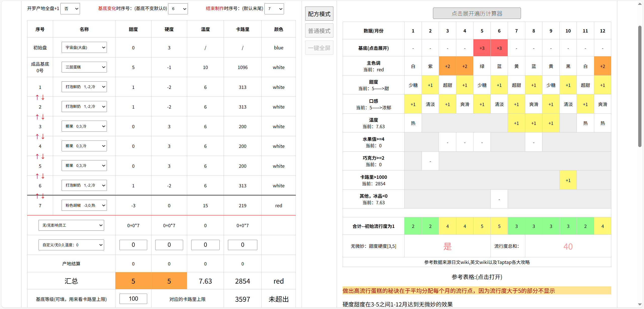This screenshot has width=644, height=309.
Task: Click the red down arrow below row 6
Action: (x=43, y=196)
